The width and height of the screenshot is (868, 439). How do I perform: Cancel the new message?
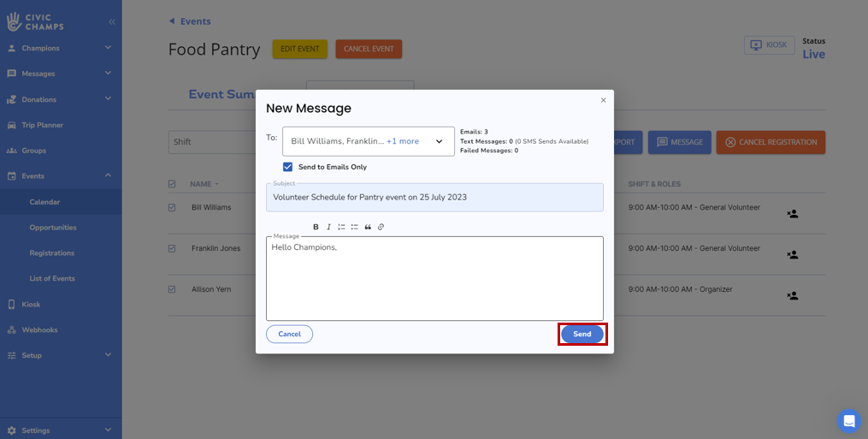pos(289,334)
